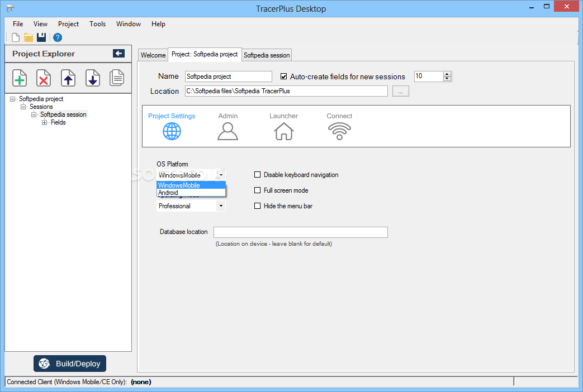Select Softpedia session in the tree

[x=63, y=114]
